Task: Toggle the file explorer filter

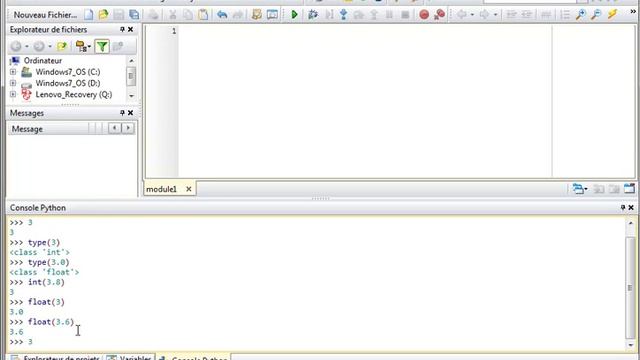Action: pyautogui.click(x=102, y=47)
